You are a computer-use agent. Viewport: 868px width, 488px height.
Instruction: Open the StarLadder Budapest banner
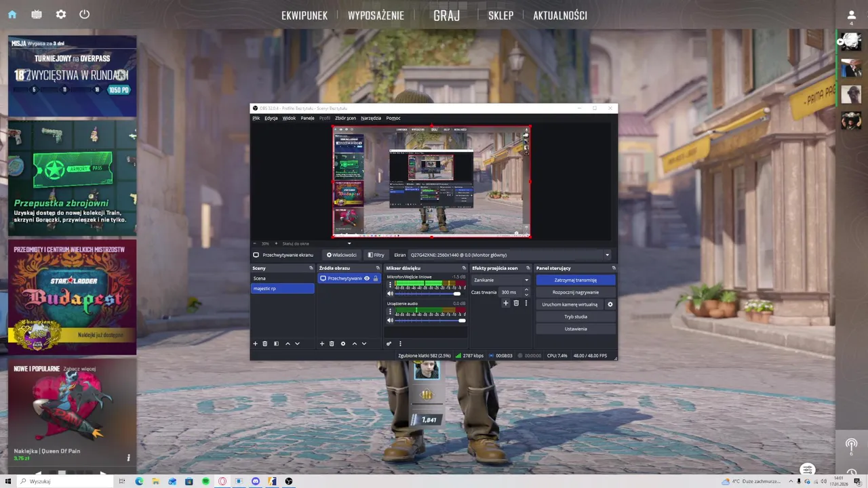(x=73, y=297)
